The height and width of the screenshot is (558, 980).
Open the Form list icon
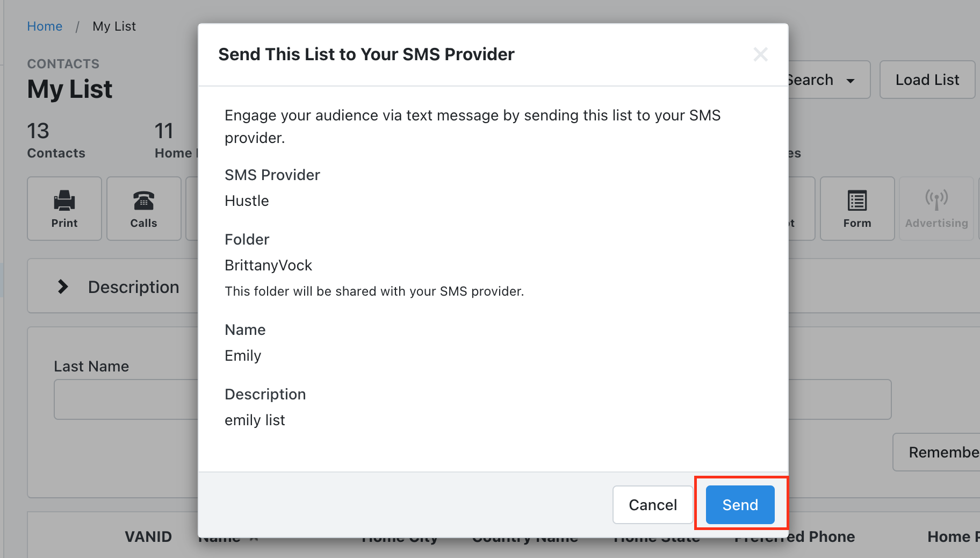tap(857, 201)
